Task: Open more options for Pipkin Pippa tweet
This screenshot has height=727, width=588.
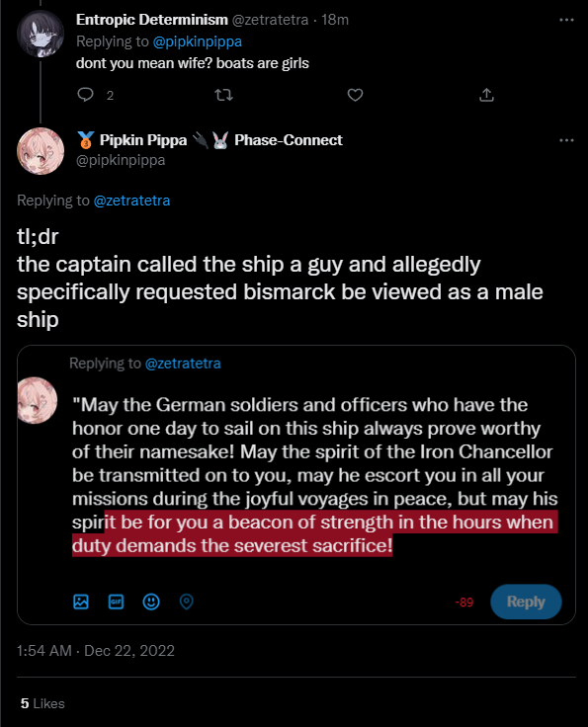Action: [566, 140]
